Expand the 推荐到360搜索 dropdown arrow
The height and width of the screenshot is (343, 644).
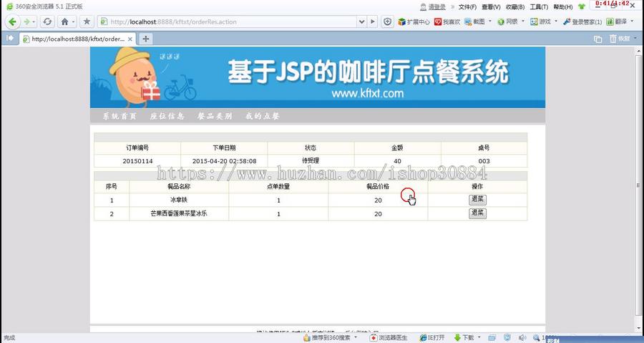356,337
